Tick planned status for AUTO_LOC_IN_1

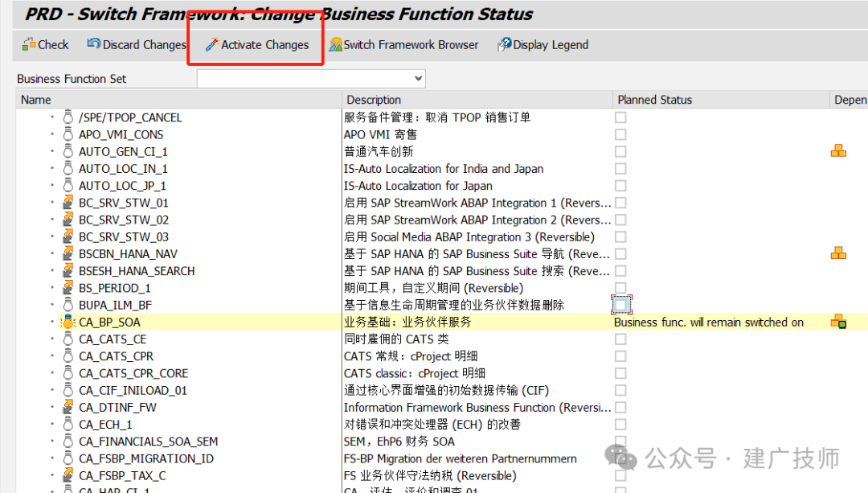tap(620, 168)
